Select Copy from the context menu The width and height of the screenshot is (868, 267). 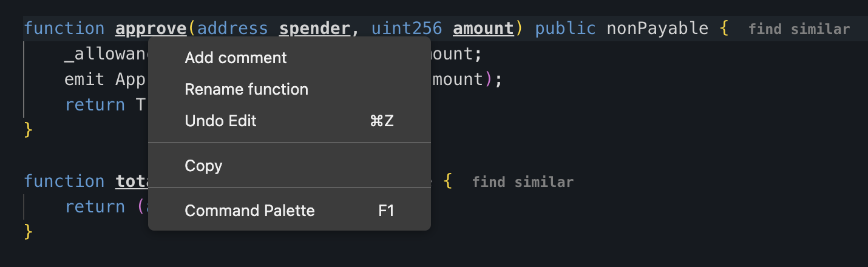203,166
